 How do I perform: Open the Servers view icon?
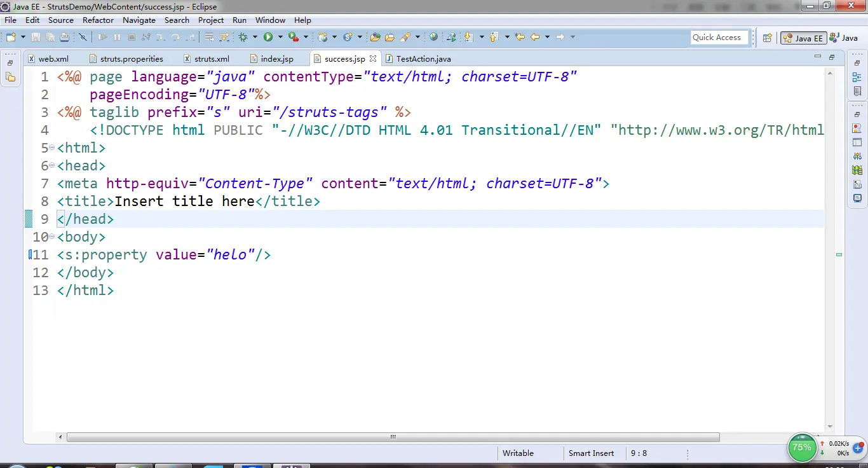(857, 156)
